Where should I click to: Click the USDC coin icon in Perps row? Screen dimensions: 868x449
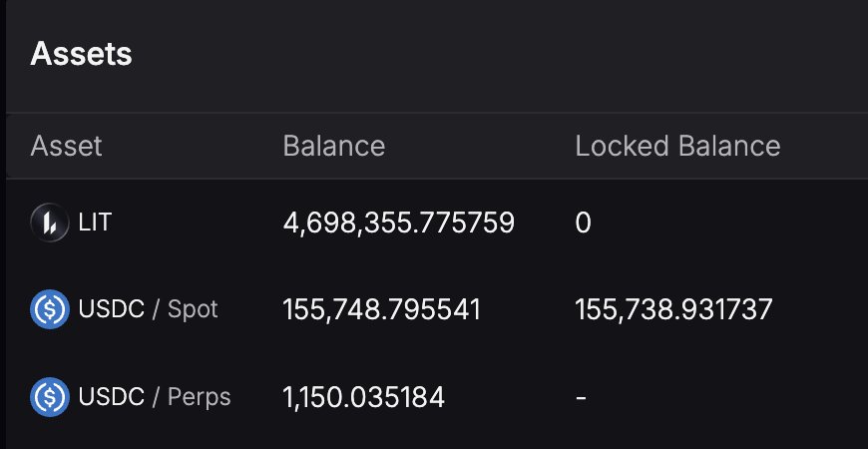(49, 397)
